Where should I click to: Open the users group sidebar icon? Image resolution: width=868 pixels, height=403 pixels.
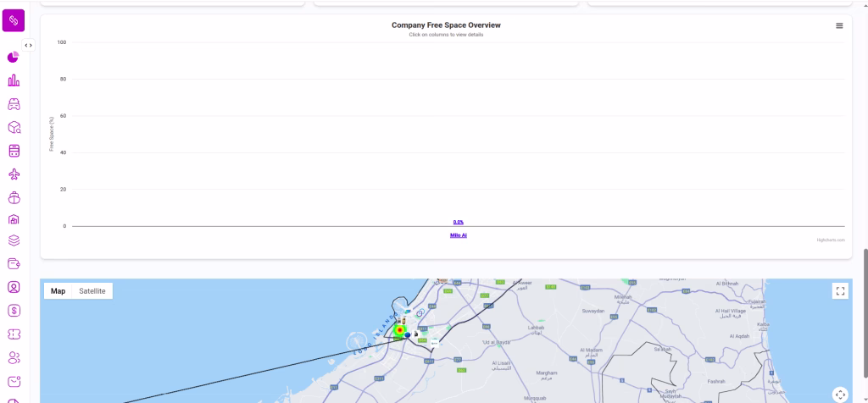point(14,357)
